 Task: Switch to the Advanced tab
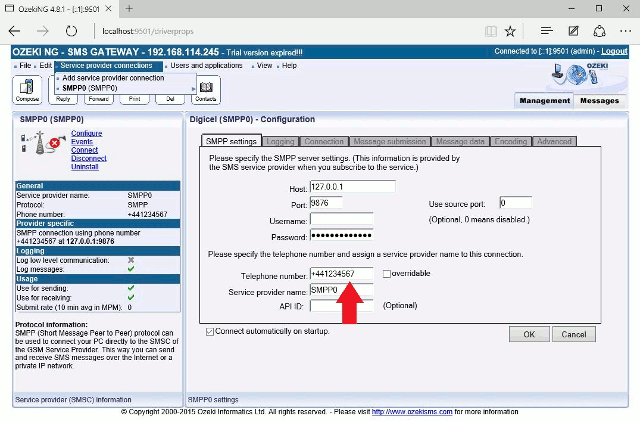tap(554, 142)
